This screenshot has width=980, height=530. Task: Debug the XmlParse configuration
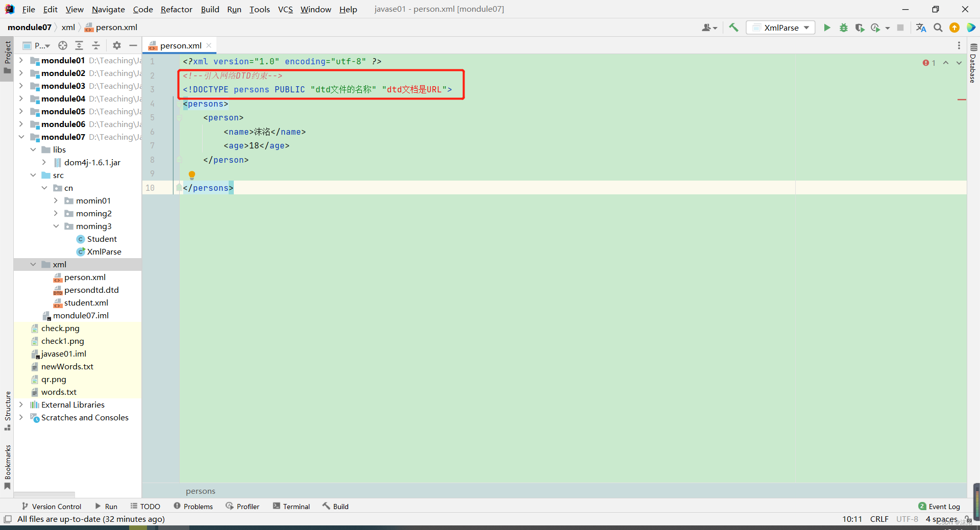(x=843, y=28)
